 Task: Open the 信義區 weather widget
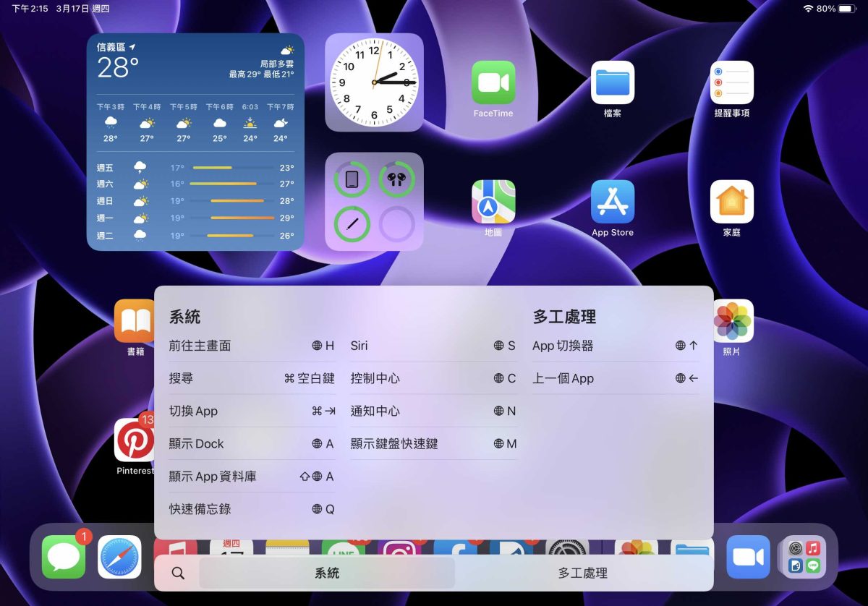point(195,142)
